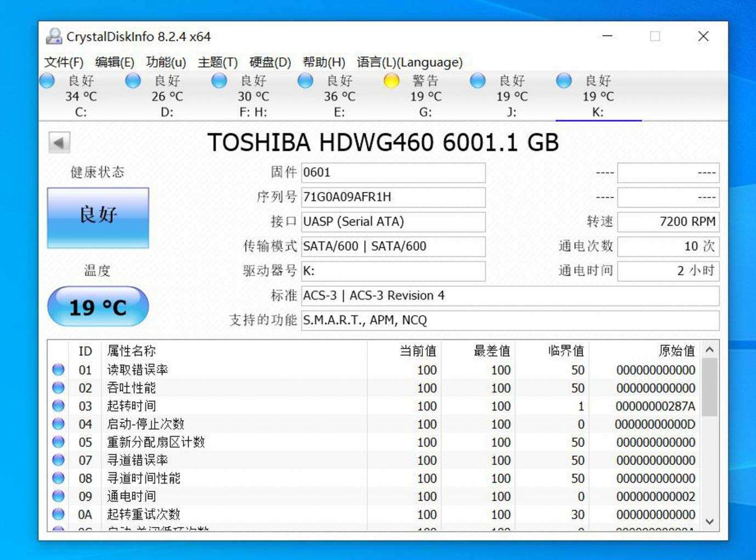Click the 19 °C temperature button
The width and height of the screenshot is (756, 560).
[98, 307]
